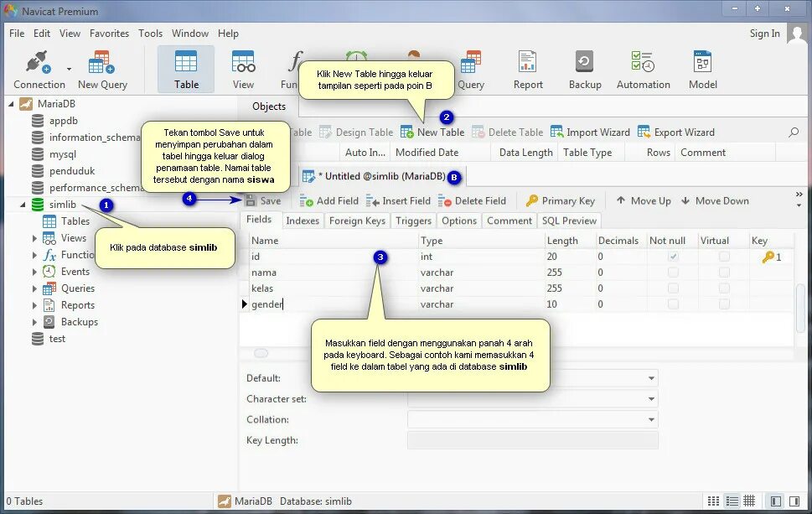Open the Model toolbar icon

point(703,70)
